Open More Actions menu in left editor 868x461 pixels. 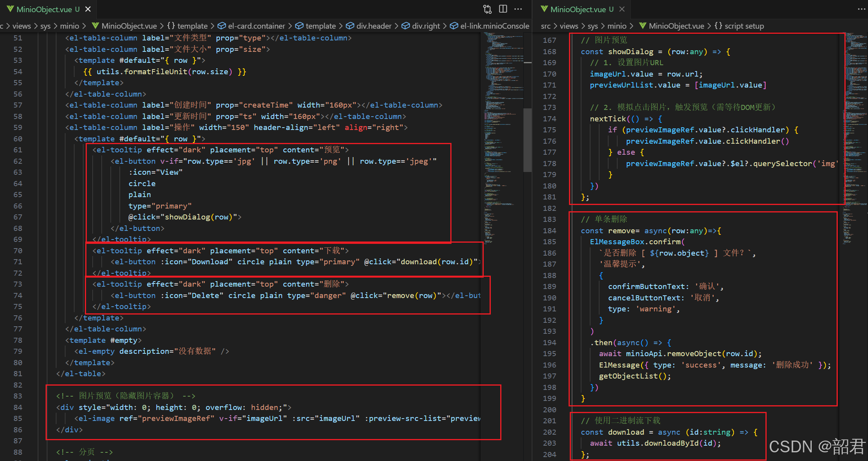[518, 9]
